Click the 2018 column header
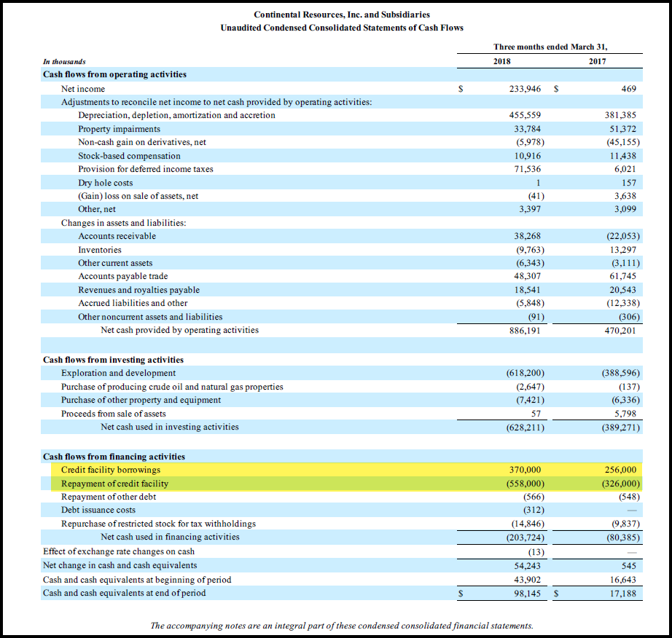The height and width of the screenshot is (638, 672). [x=502, y=61]
